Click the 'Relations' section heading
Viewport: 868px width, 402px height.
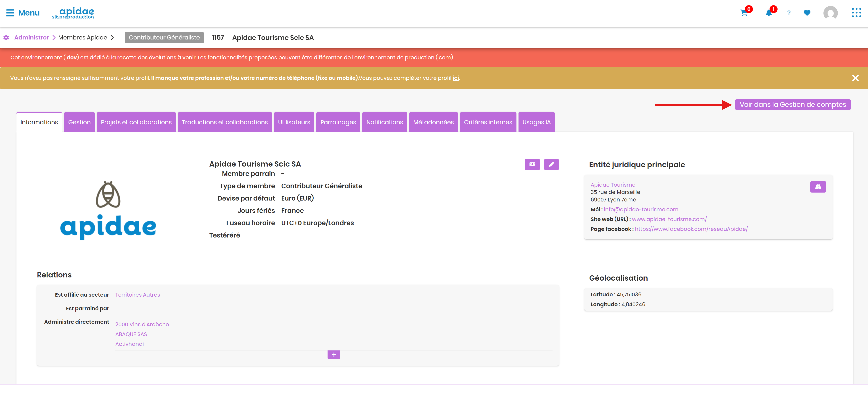click(x=54, y=275)
